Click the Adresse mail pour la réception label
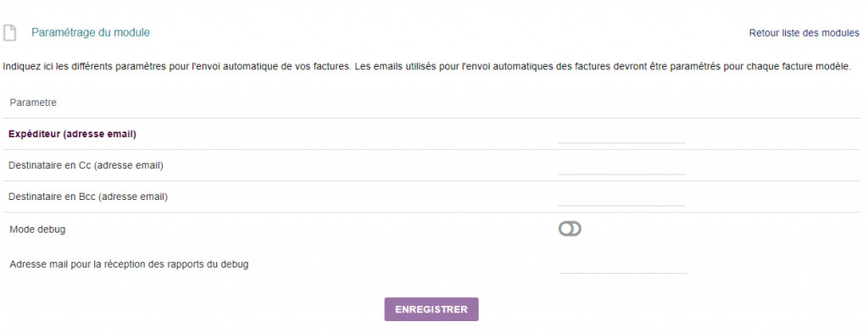 point(129,264)
